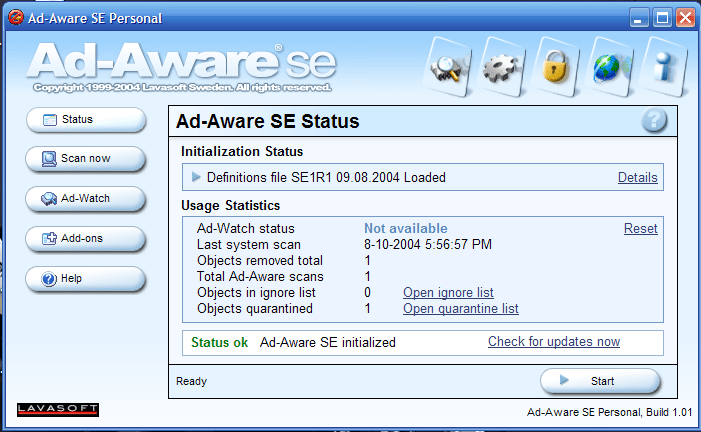The width and height of the screenshot is (701, 432).
Task: Click 'Total Ad-Aware scans' label
Action: click(260, 276)
